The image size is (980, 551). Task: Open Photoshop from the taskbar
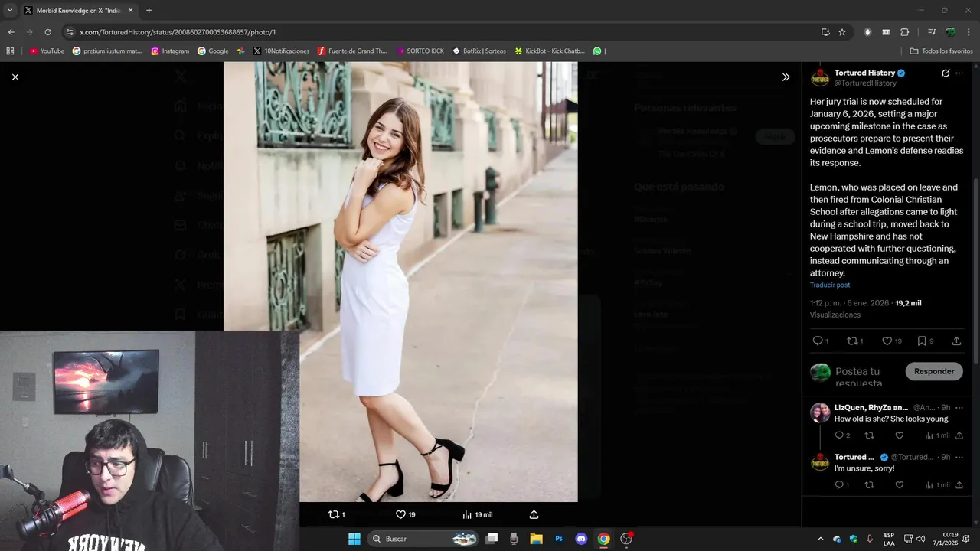(x=559, y=539)
